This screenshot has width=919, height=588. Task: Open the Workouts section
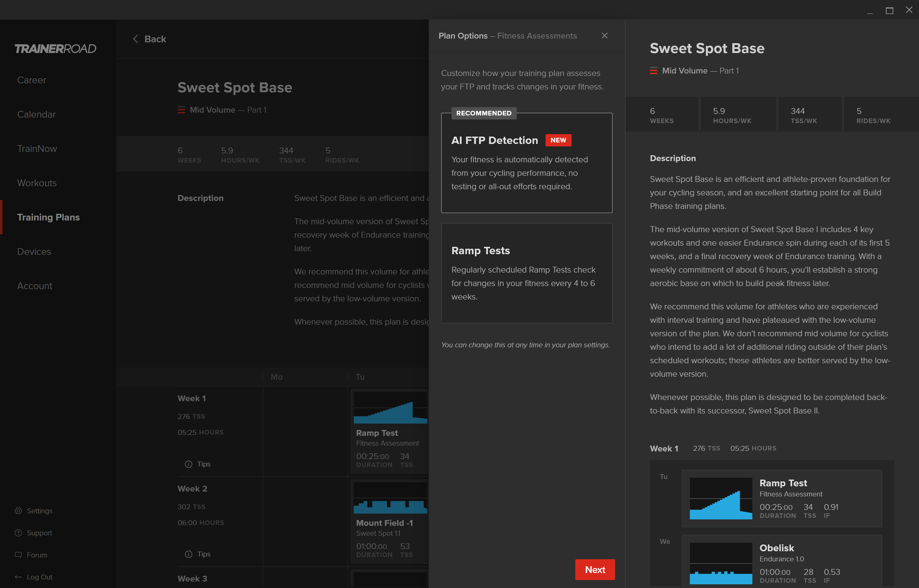click(x=37, y=183)
